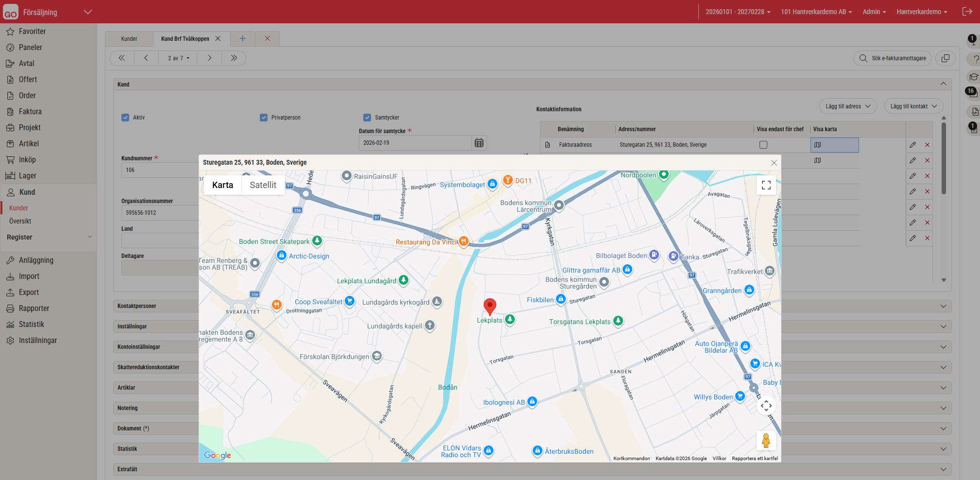
Task: Open the Avtal contract icon
Action: (x=10, y=64)
